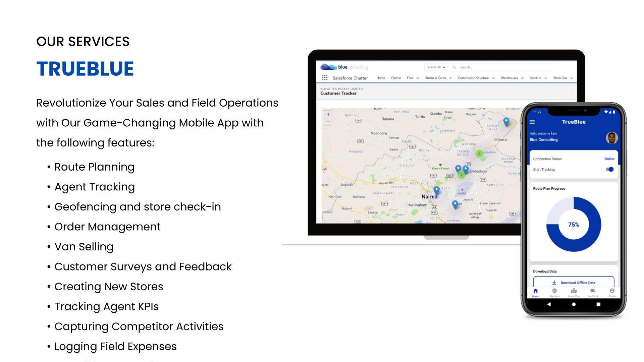Click green cluster marker near Babadogo
The height and width of the screenshot is (362, 644).
[462, 175]
